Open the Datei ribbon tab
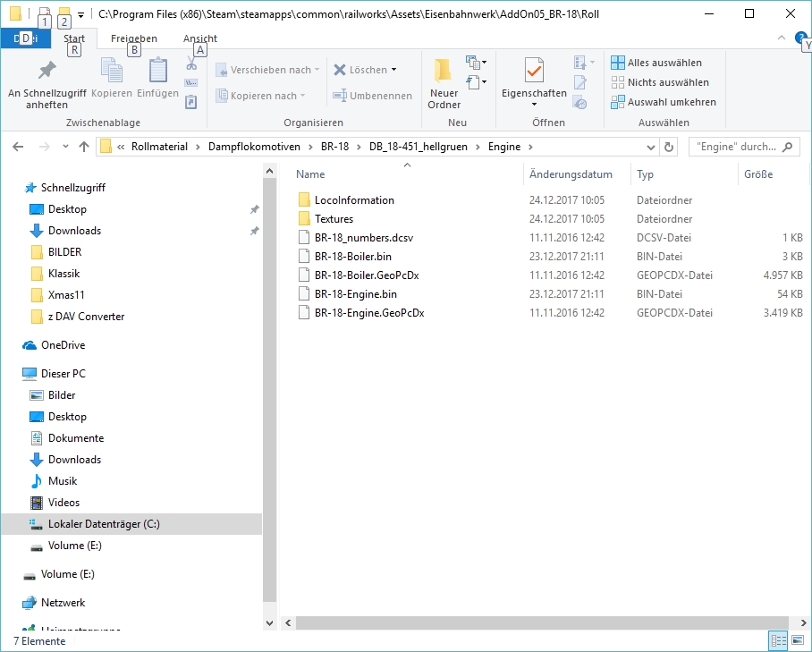 (x=25, y=38)
